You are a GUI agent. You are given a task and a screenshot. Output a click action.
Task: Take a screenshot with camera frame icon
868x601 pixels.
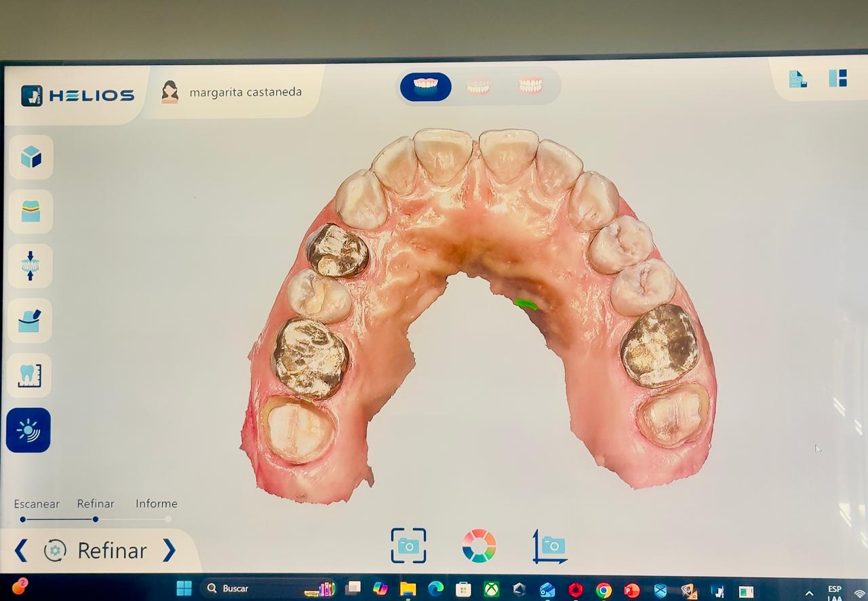[x=408, y=545]
